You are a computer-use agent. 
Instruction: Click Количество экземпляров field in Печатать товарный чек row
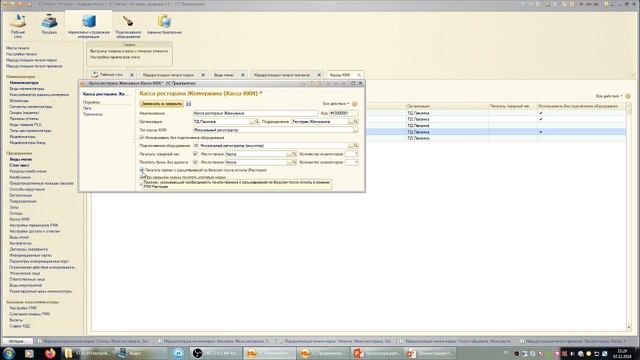click(x=351, y=154)
